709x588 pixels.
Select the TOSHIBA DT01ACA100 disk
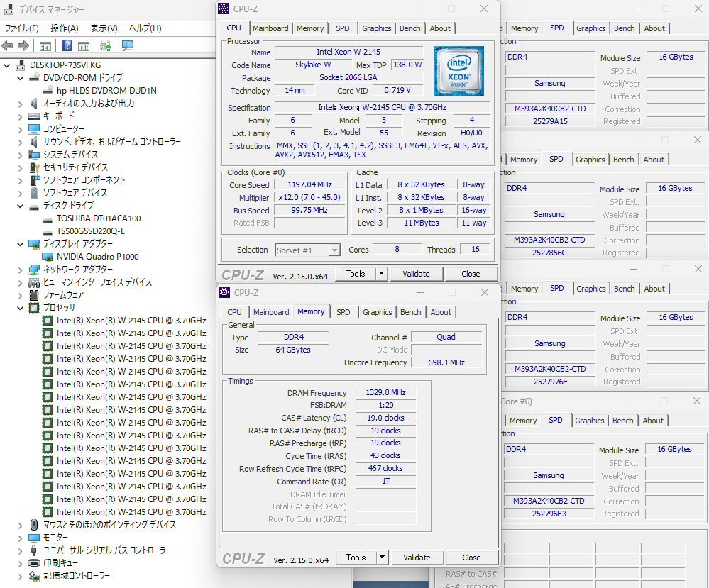tap(99, 218)
